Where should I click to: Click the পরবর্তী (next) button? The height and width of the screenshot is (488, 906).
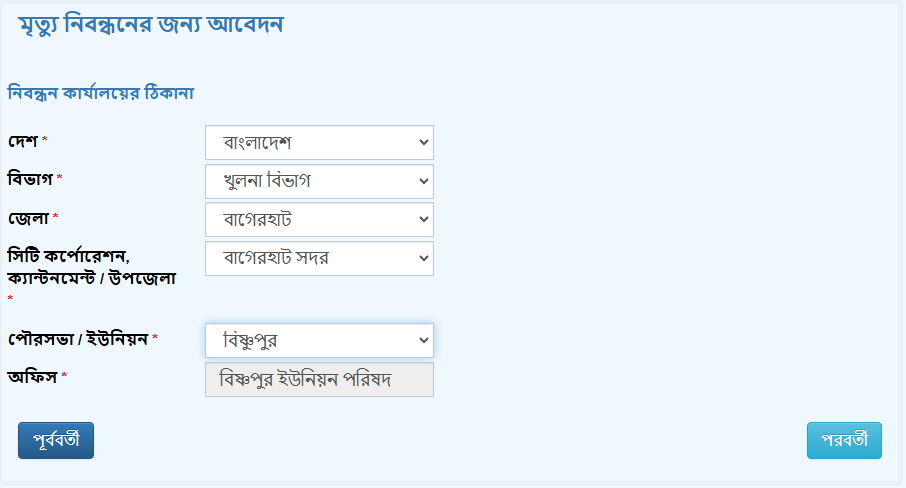point(844,441)
